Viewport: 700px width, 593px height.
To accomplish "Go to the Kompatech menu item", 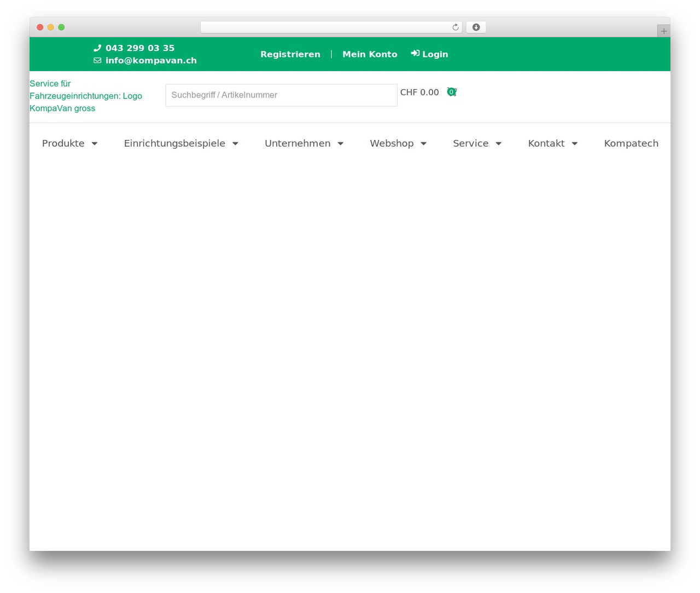I will click(x=631, y=143).
